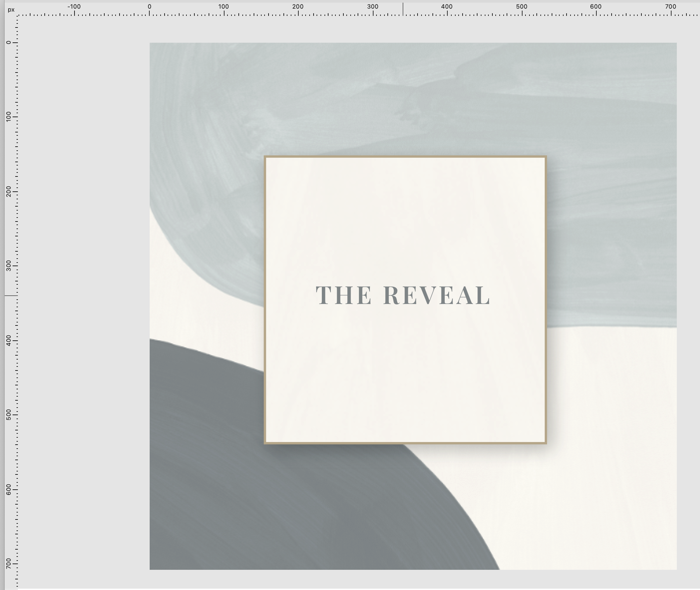Image resolution: width=700 pixels, height=590 pixels.
Task: Select the light blue painted shape
Action: coord(368,100)
